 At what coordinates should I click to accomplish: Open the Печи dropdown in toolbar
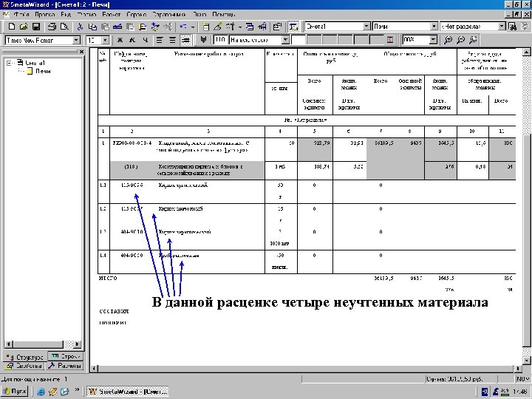point(434,27)
